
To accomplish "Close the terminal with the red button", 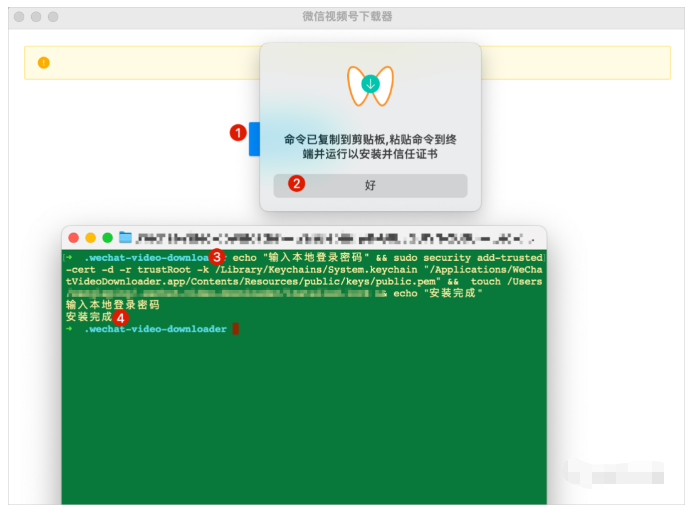I will tap(73, 238).
